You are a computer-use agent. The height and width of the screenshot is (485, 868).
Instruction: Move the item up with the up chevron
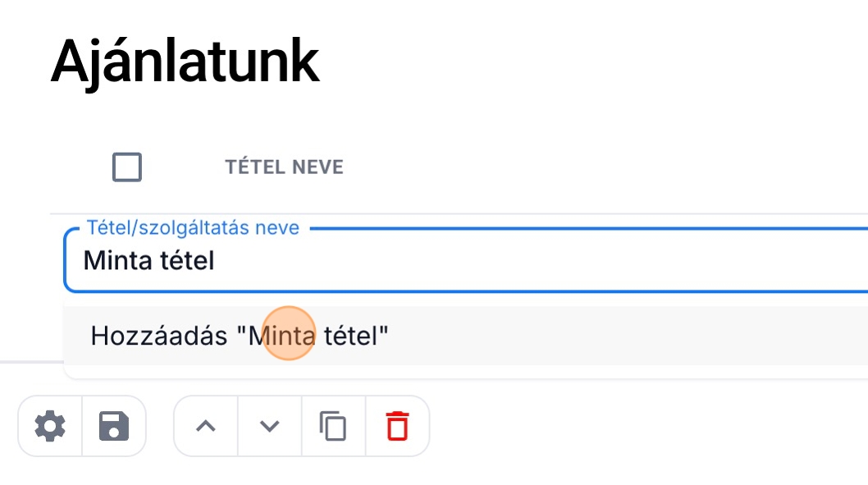tap(206, 426)
